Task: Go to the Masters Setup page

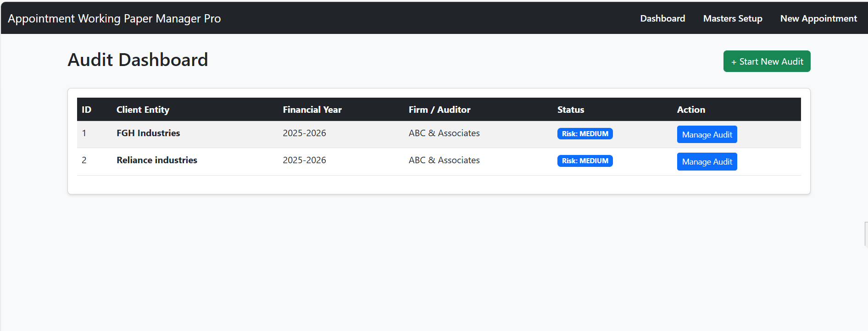Action: [733, 18]
